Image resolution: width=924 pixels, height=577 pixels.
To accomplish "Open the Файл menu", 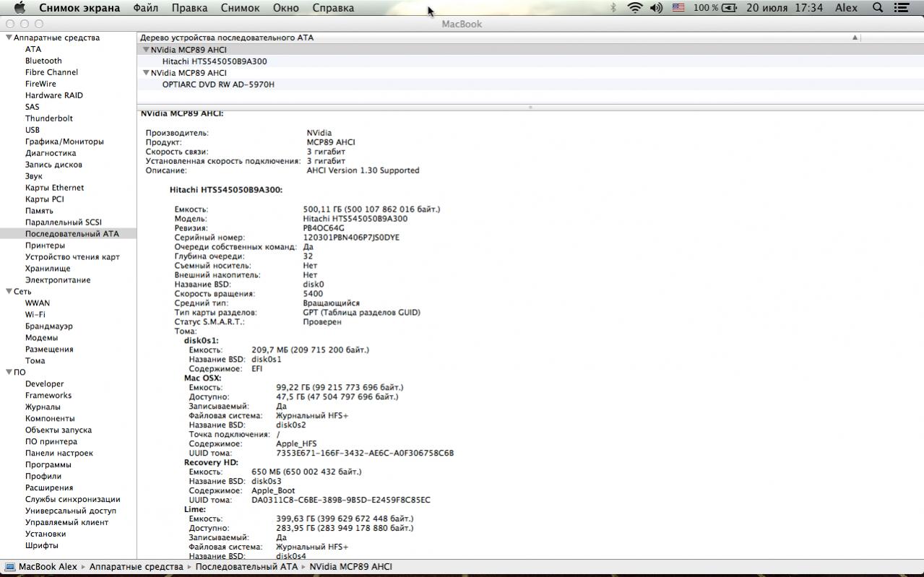I will 146,8.
